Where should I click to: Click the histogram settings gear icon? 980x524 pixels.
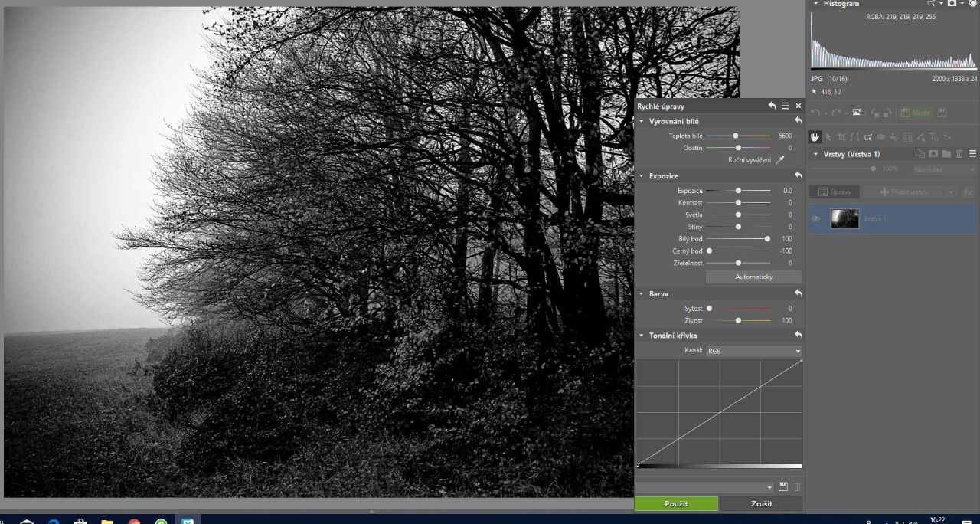click(x=972, y=4)
